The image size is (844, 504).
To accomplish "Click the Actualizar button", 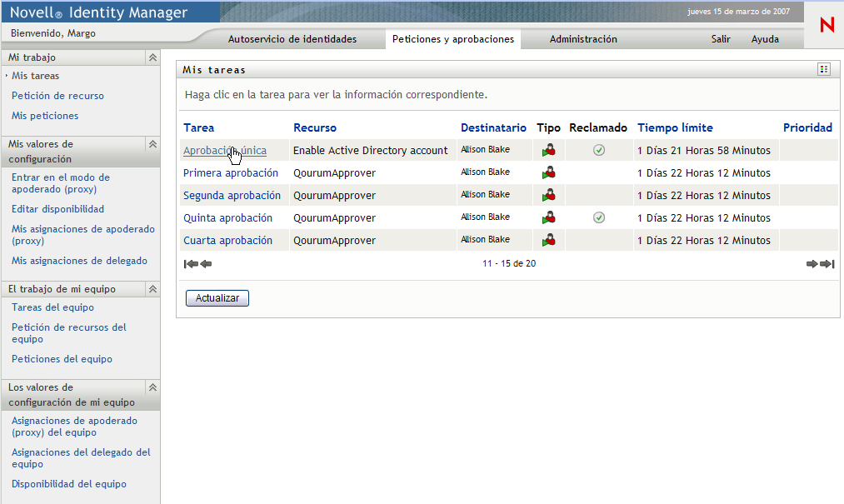I will tap(217, 297).
